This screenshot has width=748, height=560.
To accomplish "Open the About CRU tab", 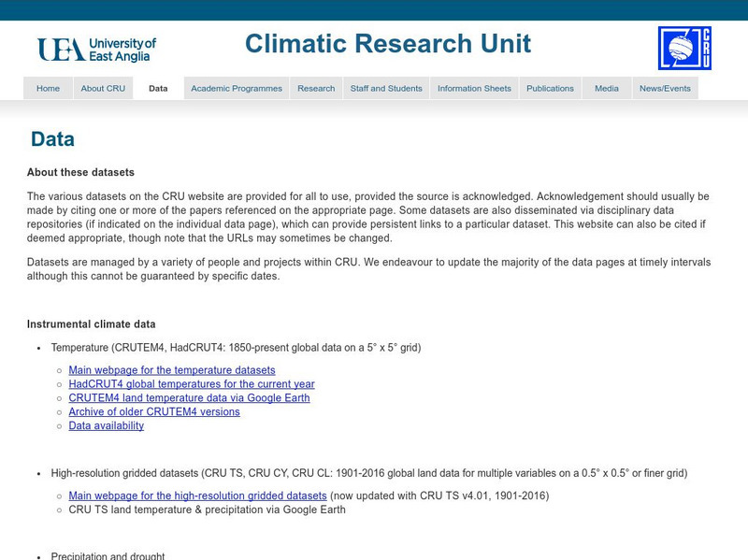I will [103, 87].
